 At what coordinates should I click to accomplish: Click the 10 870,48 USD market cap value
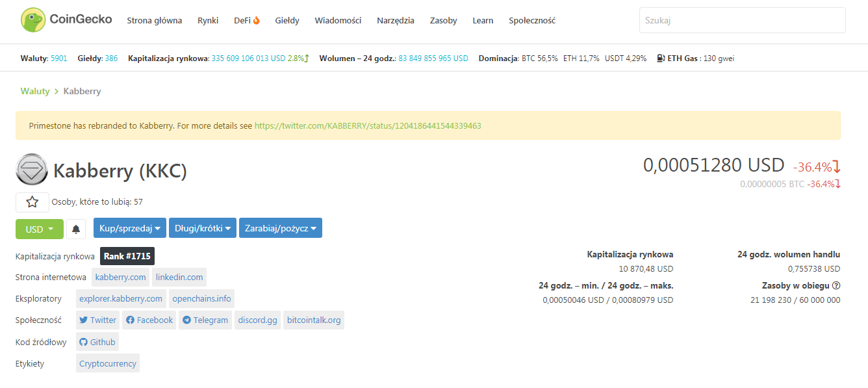tap(646, 268)
